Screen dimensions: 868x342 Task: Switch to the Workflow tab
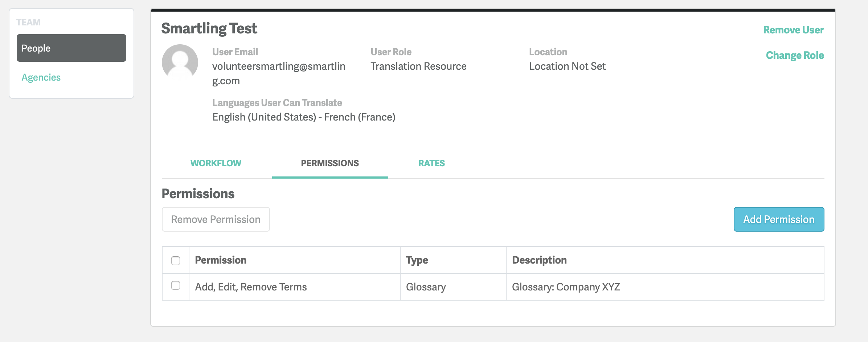coord(216,163)
